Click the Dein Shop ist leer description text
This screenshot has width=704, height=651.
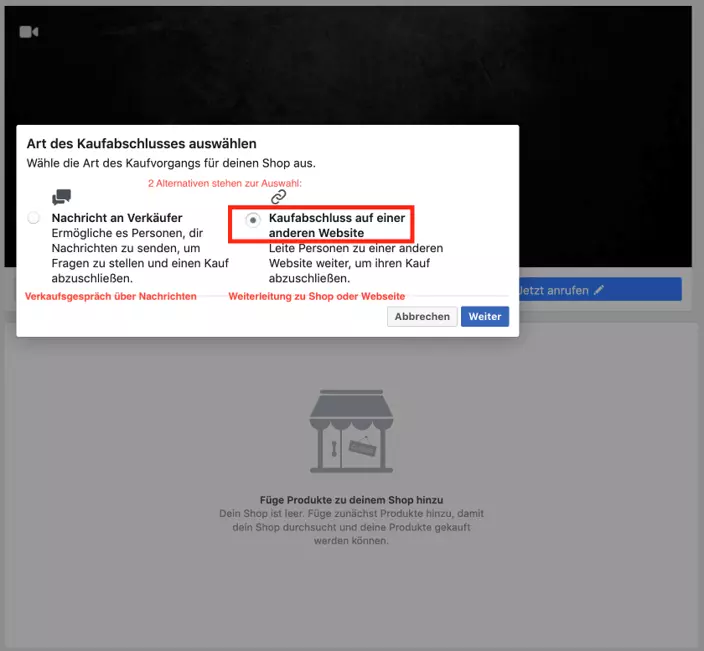(352, 527)
